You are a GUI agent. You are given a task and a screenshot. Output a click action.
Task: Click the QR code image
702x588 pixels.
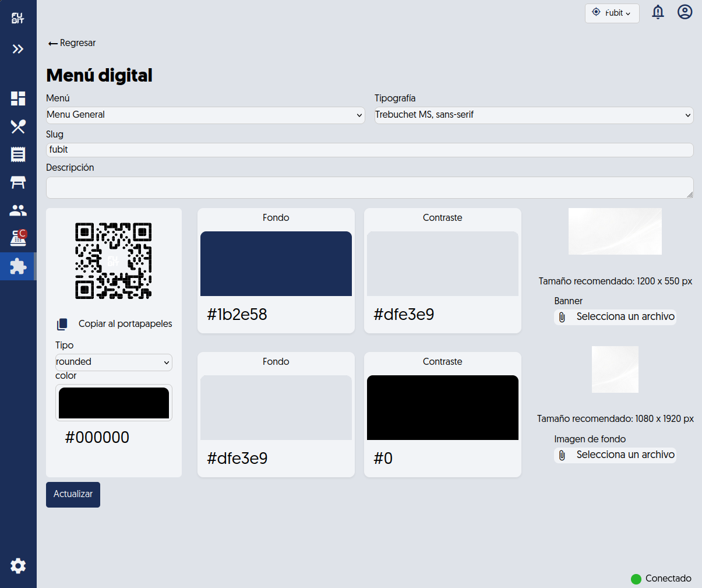114,260
